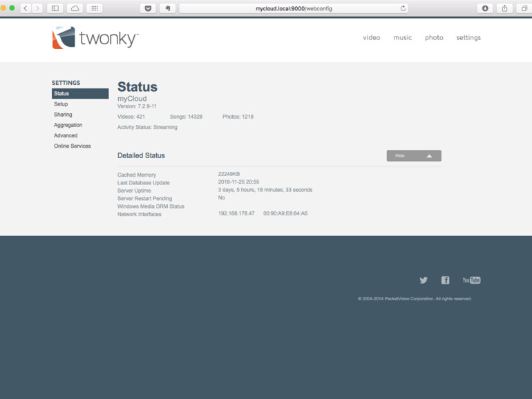This screenshot has height=399, width=532.
Task: Open the music section
Action: [x=402, y=38]
